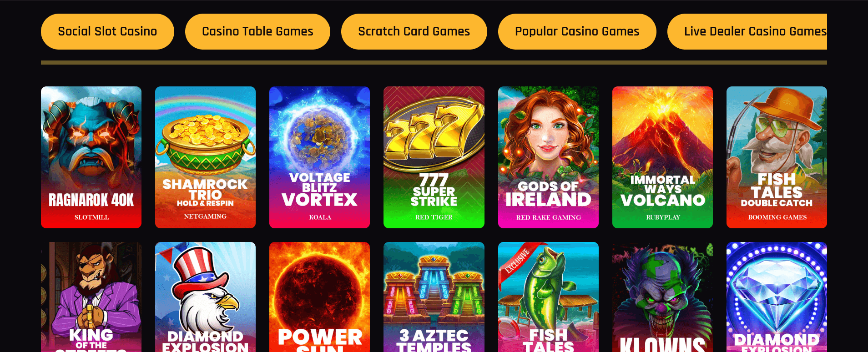Launch Shamrock Trio Hold & Respin
This screenshot has width=868, height=352.
205,157
